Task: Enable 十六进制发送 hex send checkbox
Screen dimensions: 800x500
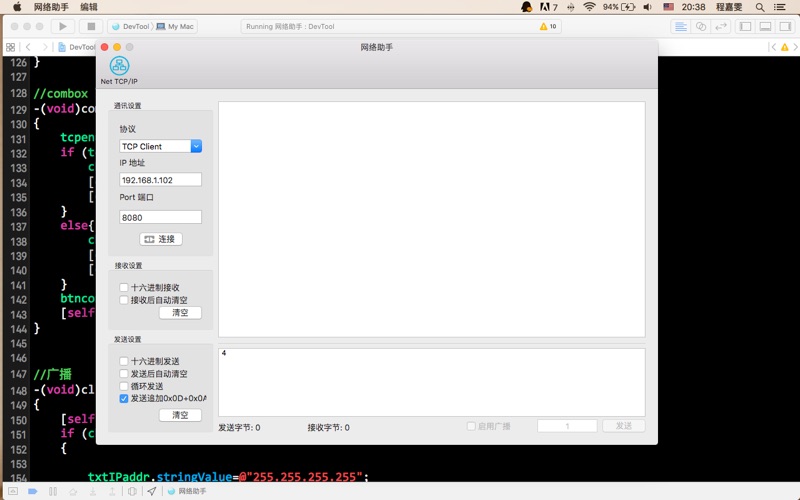Action: (x=123, y=361)
